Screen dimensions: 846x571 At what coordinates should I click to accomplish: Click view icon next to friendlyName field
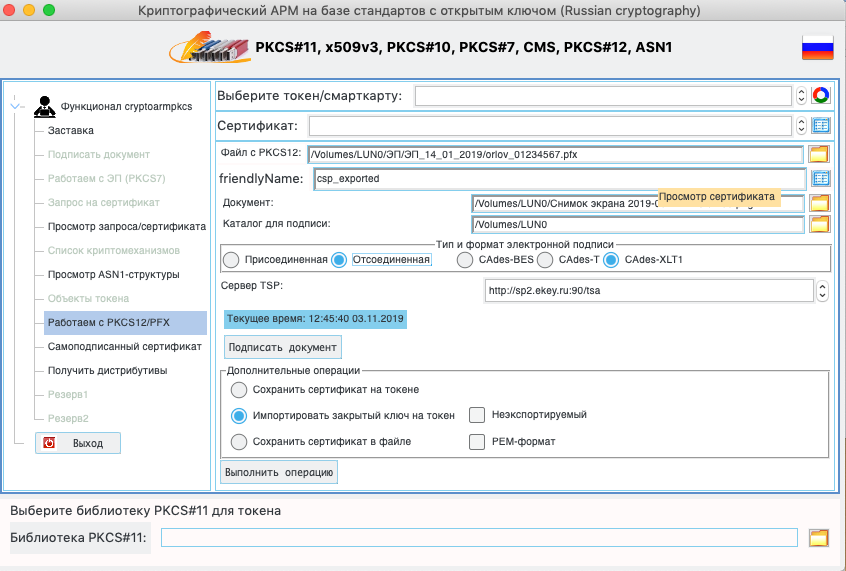tap(821, 179)
